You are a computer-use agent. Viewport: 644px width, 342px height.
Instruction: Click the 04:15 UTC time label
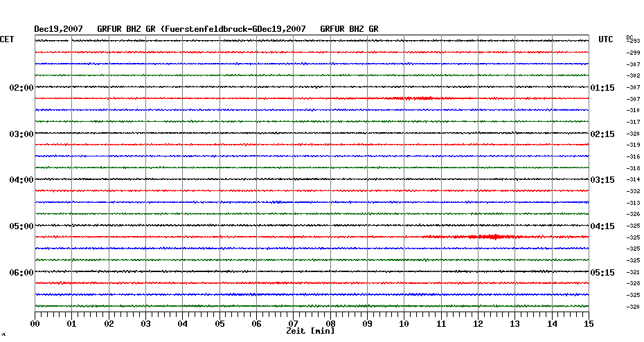pyautogui.click(x=602, y=226)
